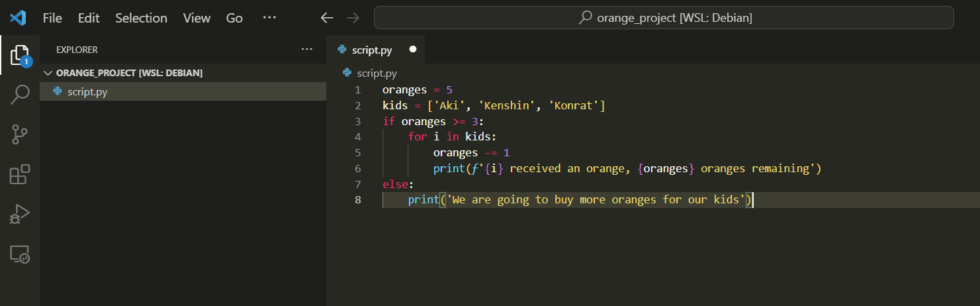Open the Go menu
This screenshot has height=306, width=980.
pos(234,18)
